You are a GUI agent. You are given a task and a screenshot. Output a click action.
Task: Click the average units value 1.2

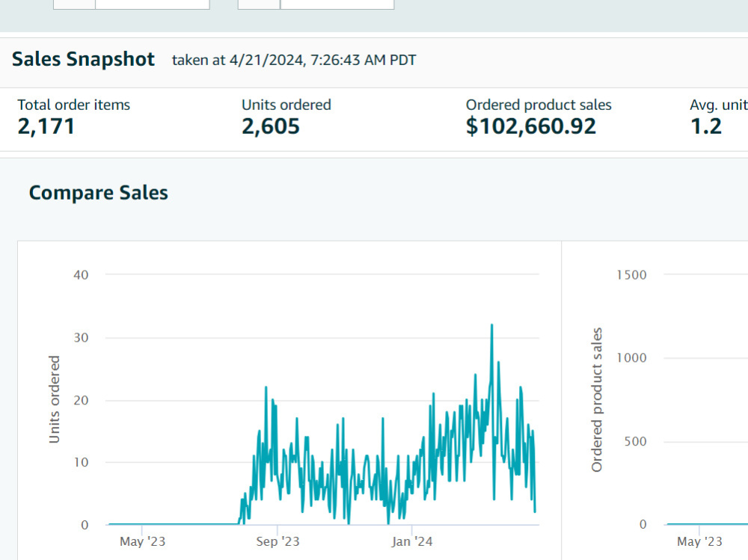coord(706,126)
